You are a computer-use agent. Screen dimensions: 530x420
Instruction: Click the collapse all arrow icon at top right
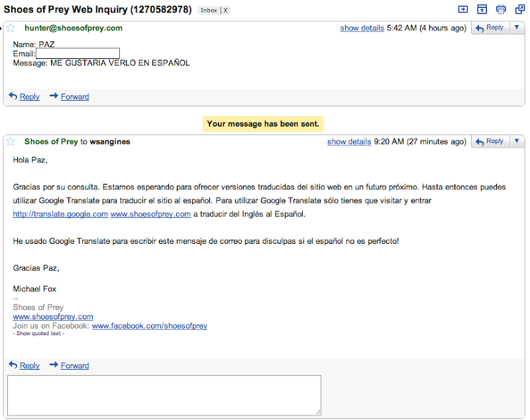click(462, 9)
